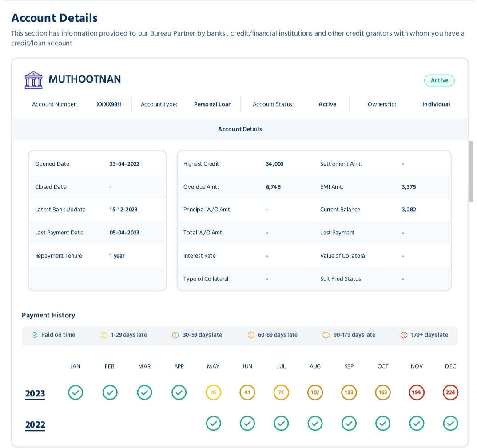Open the 2022 payment history year link
477x448 pixels.
click(35, 425)
